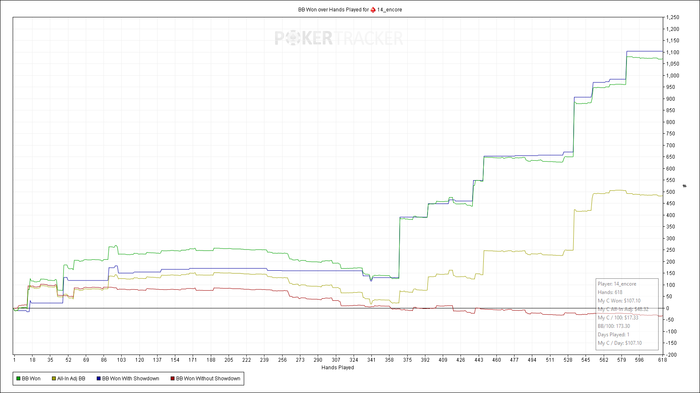Click the x-axis tick label 618
Screen dimensions: 700x393
tap(662, 360)
